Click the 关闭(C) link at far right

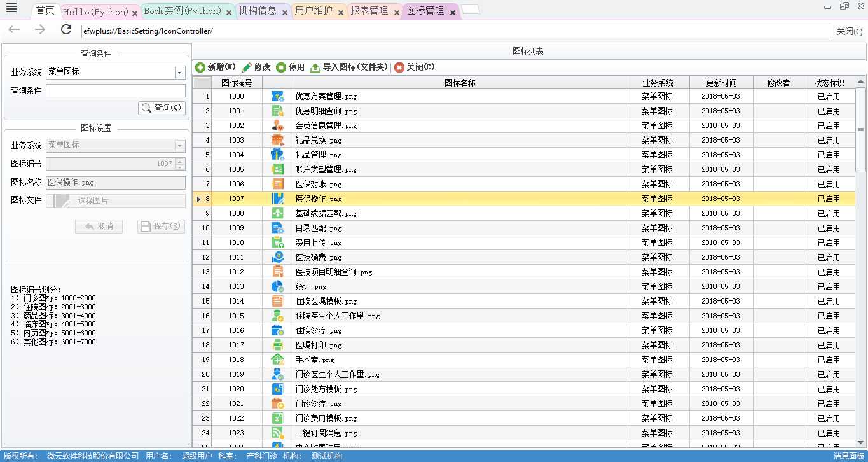click(850, 31)
